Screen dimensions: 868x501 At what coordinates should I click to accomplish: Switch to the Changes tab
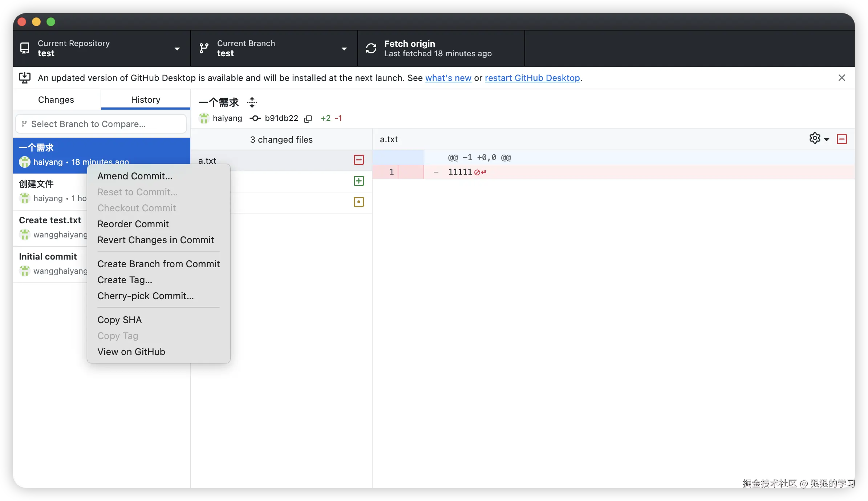(x=56, y=100)
